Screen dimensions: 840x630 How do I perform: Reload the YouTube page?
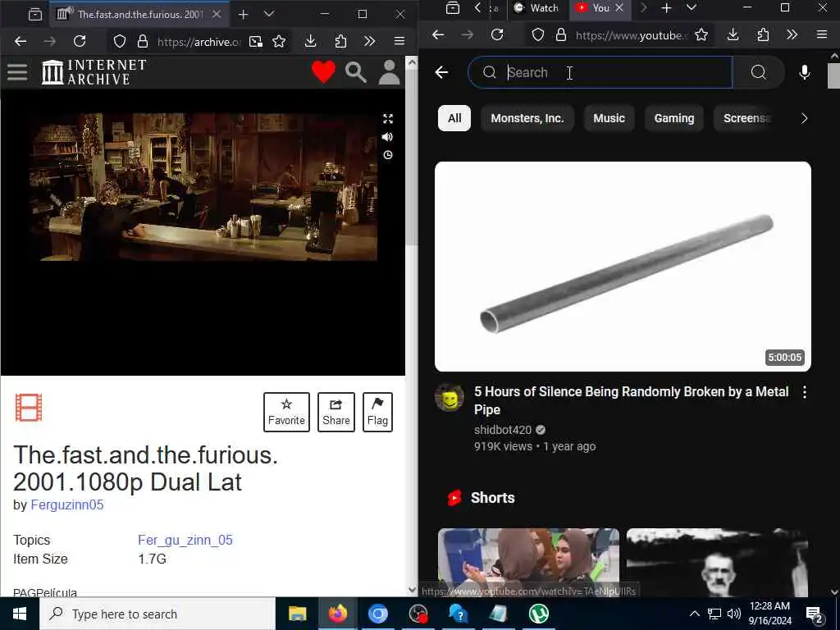(497, 35)
